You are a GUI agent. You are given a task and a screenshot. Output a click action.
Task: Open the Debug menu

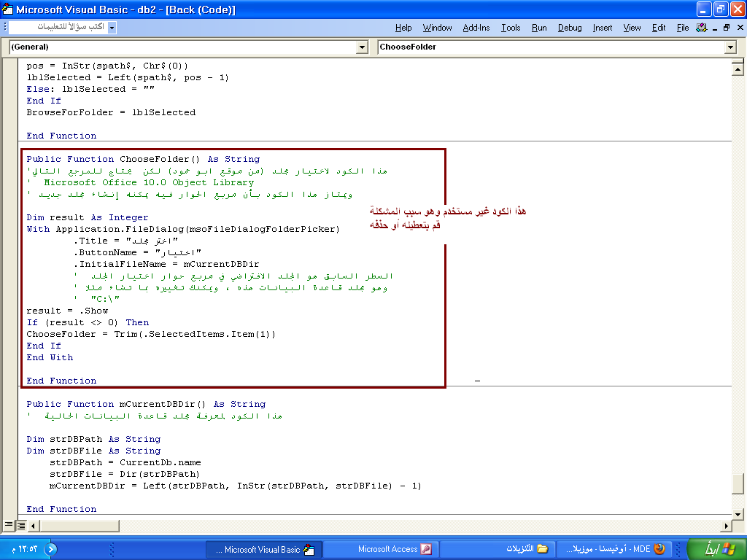click(570, 28)
